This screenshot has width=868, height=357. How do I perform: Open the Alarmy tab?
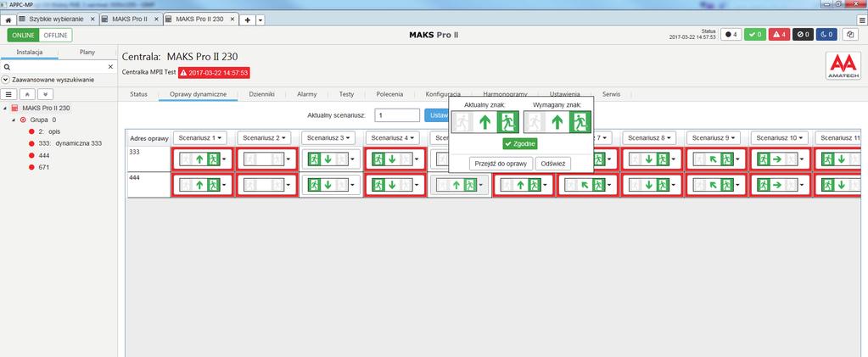306,94
